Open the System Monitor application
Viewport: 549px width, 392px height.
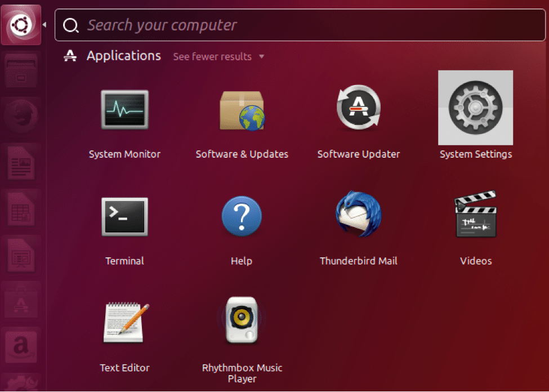point(124,110)
